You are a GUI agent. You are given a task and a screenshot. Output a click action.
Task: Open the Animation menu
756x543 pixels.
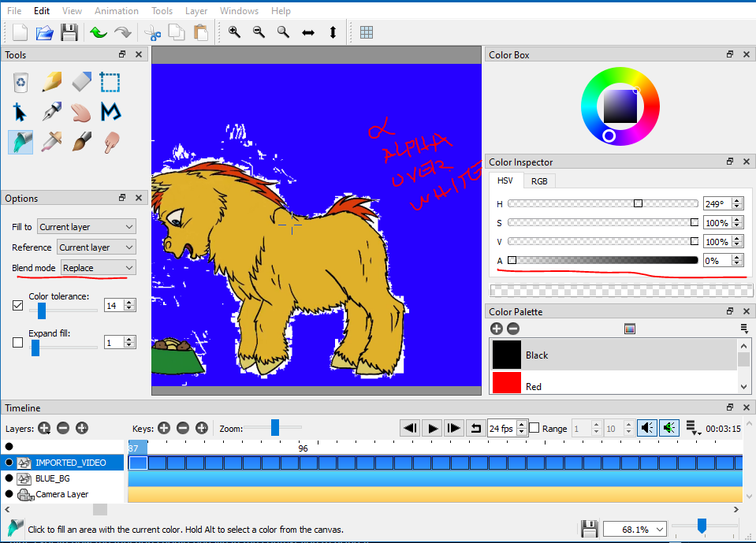coord(116,10)
